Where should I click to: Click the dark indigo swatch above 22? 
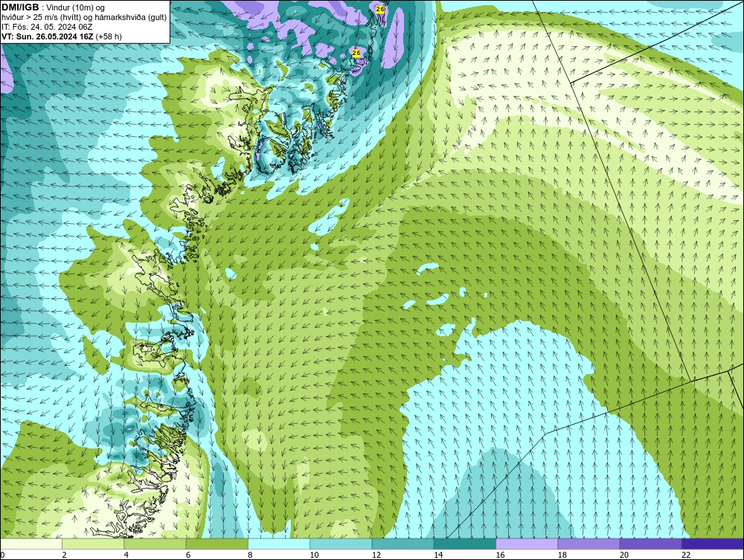coord(713,544)
